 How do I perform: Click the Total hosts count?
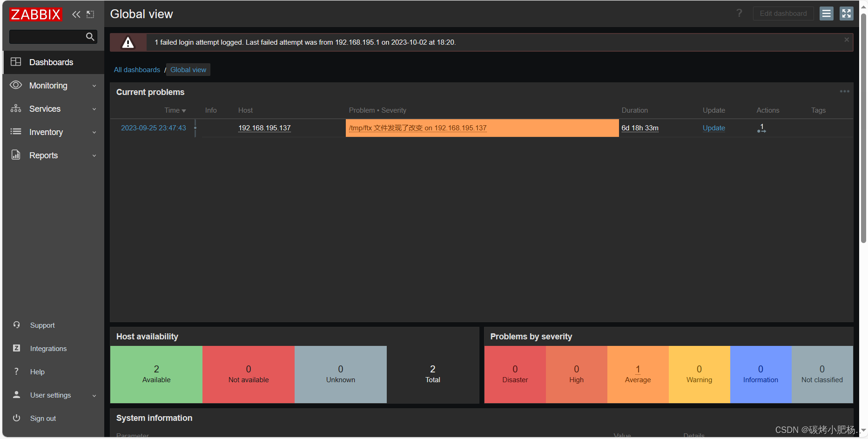coord(433,374)
